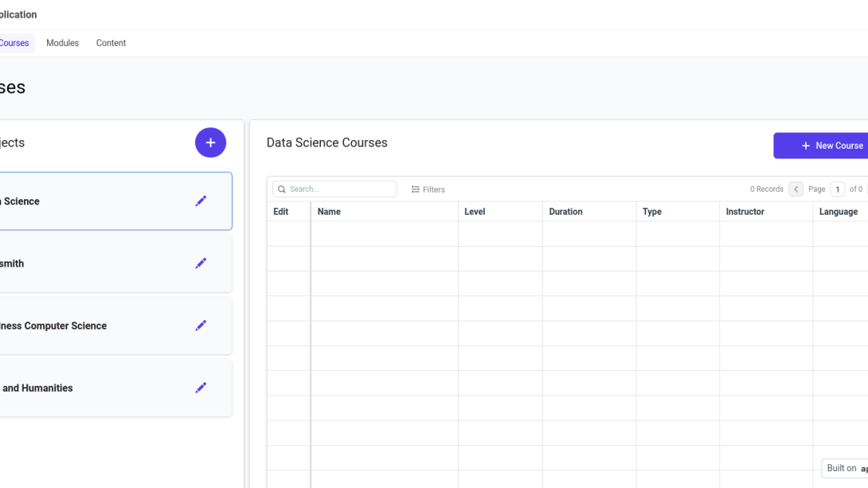Click the Instructor column header
Image resolution: width=868 pixels, height=488 pixels.
coord(767,212)
